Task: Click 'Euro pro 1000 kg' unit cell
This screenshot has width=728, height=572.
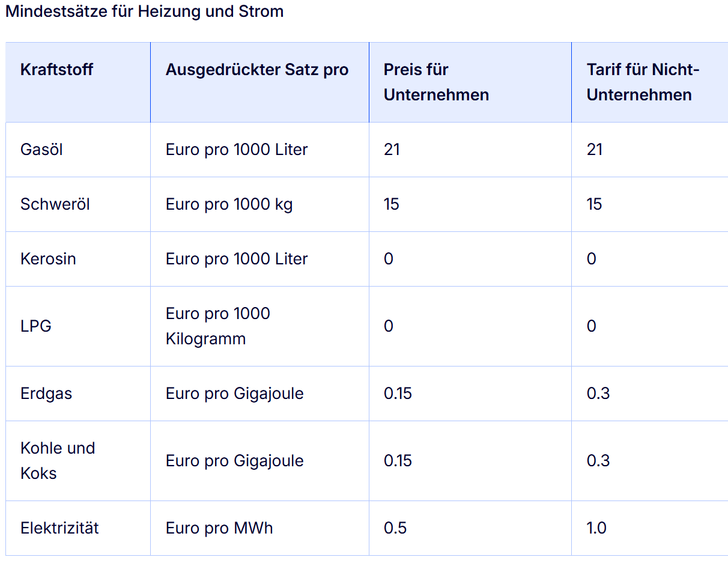Action: 229,204
